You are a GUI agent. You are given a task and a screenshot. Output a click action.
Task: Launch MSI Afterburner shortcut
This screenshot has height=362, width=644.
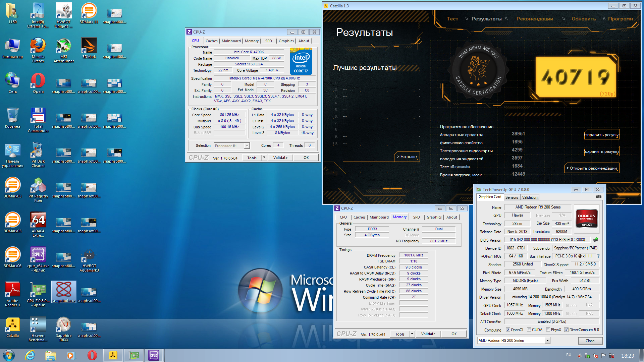tap(63, 50)
